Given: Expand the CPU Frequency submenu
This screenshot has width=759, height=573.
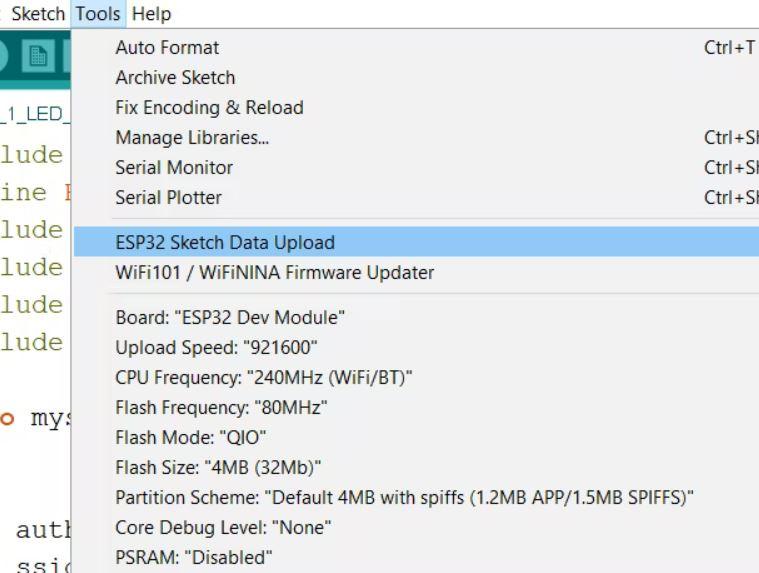Looking at the screenshot, I should [x=264, y=377].
